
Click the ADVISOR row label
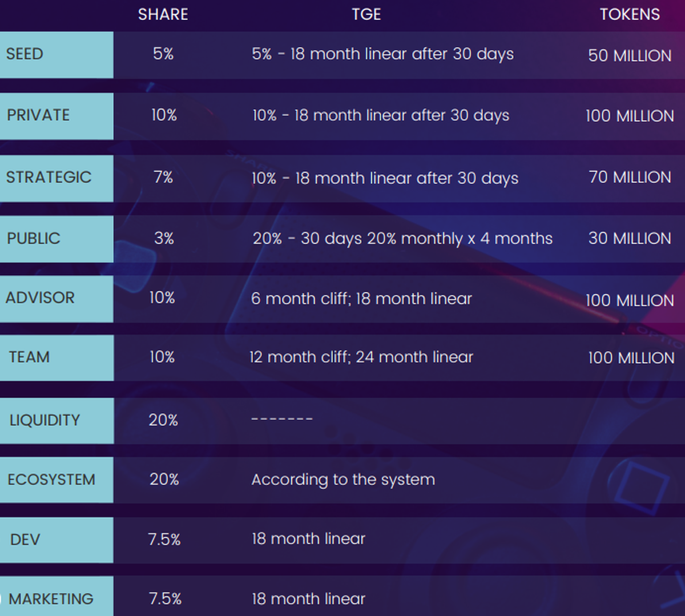pyautogui.click(x=40, y=298)
